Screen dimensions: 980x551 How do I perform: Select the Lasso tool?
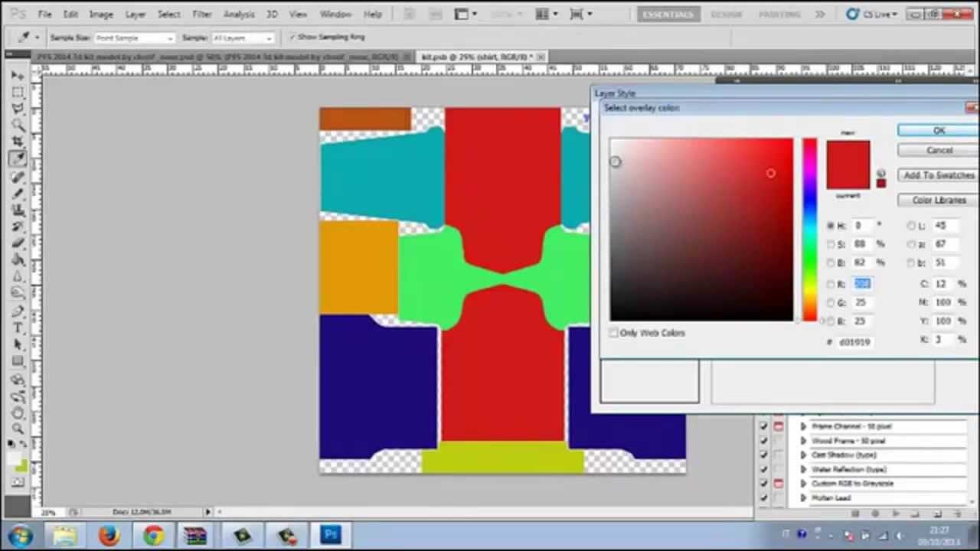18,109
